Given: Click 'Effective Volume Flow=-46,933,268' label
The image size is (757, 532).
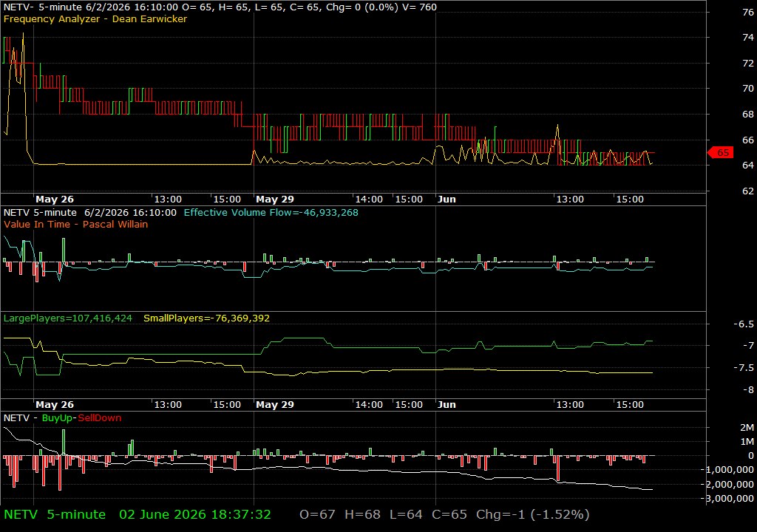Looking at the screenshot, I should 271,212.
